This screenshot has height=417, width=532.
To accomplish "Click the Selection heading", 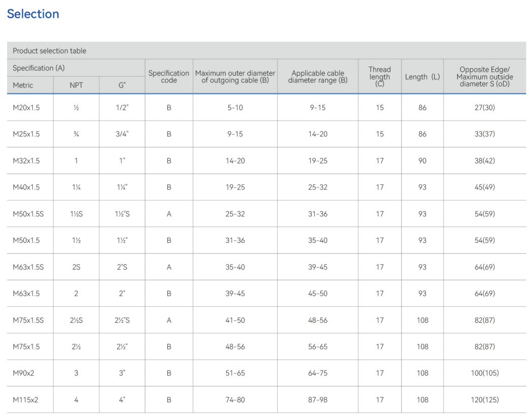I will click(33, 14).
